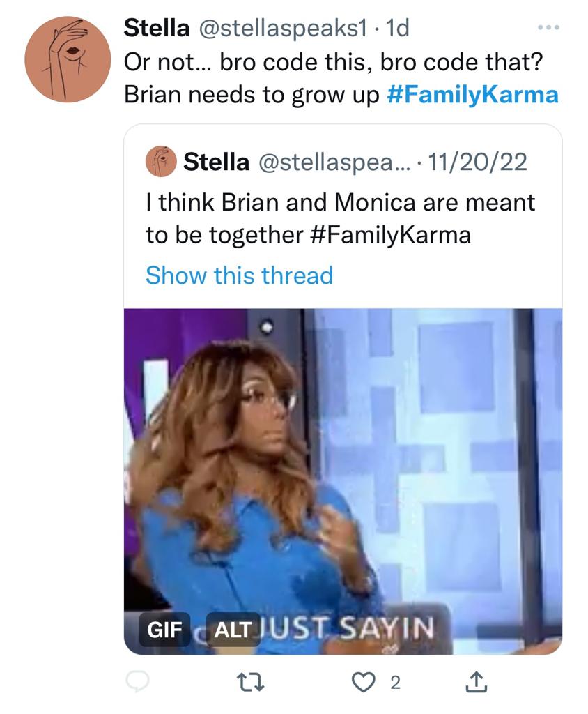Viewport: 588px width, 714px height.
Task: Open the quoted Brian and Monica tweet text
Action: pyautogui.click(x=341, y=218)
